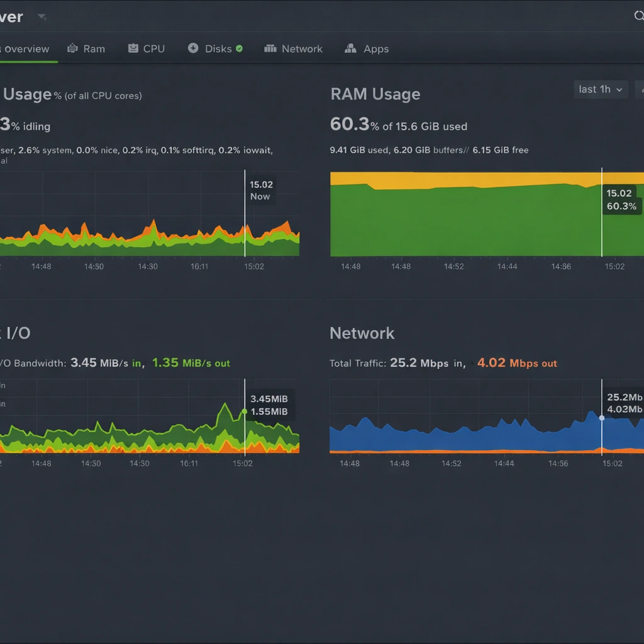Click the RAM chart 15.02 60.3% tooltip
Image resolution: width=644 pixels, height=644 pixels.
click(621, 200)
